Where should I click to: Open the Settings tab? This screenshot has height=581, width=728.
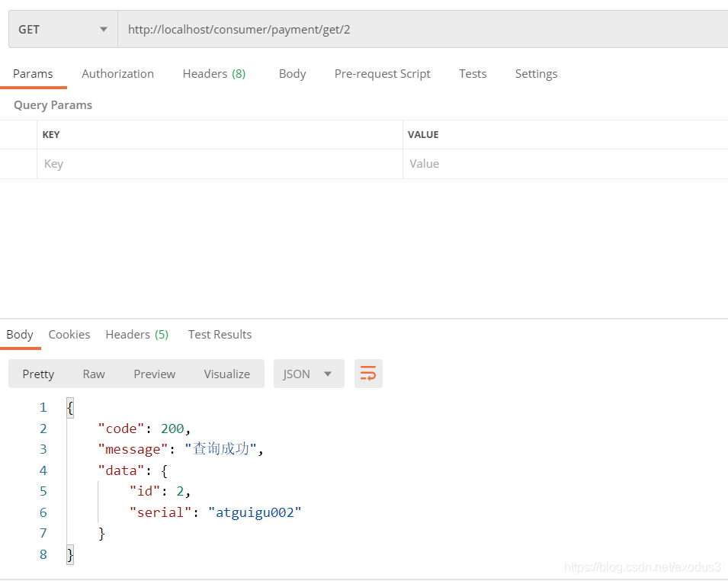536,74
